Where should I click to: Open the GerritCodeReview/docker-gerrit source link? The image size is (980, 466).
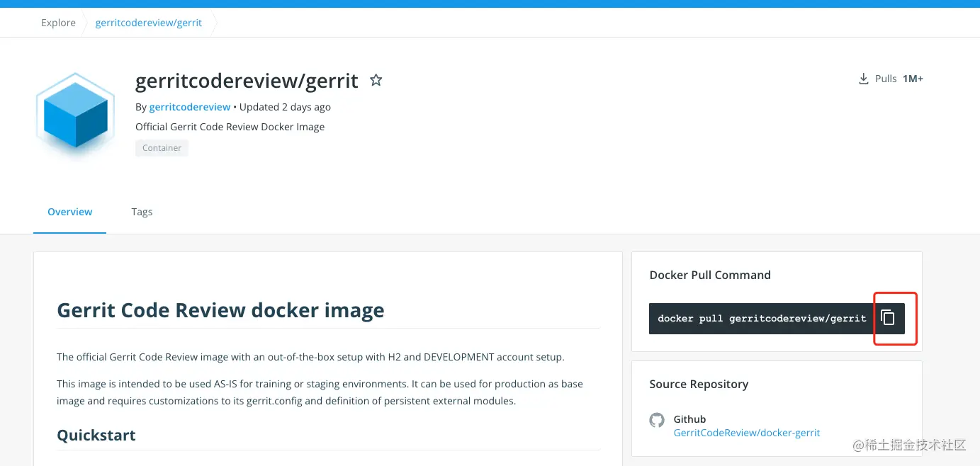click(746, 432)
